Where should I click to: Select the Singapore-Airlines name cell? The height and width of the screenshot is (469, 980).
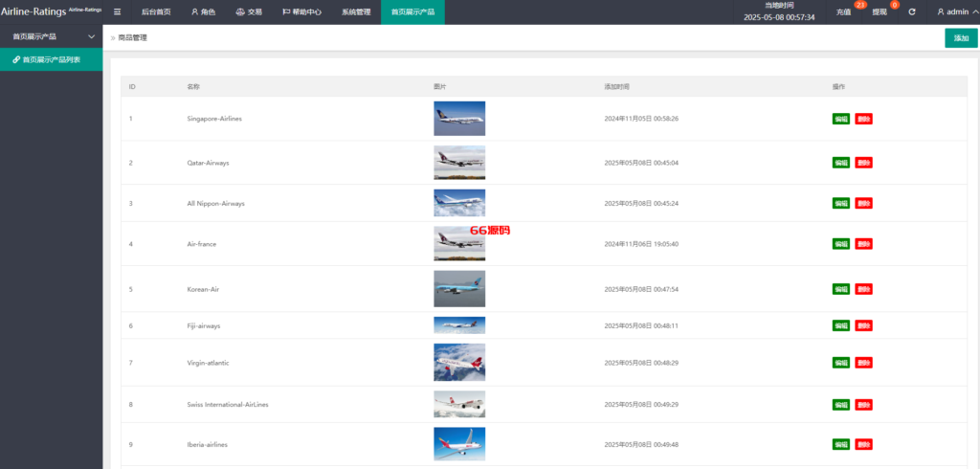tap(214, 119)
